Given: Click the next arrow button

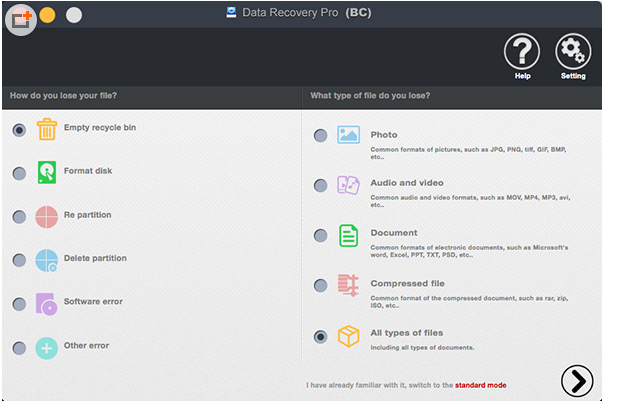Looking at the screenshot, I should click(x=577, y=380).
